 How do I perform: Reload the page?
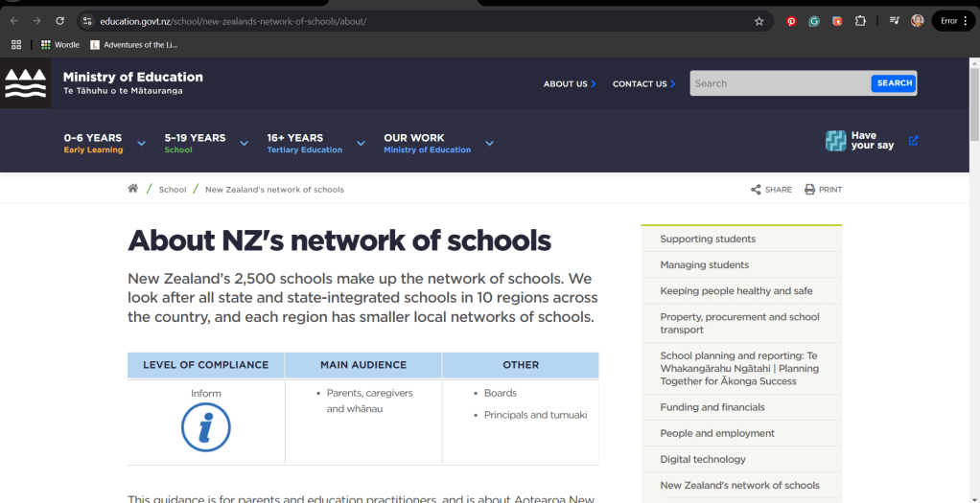(x=60, y=21)
